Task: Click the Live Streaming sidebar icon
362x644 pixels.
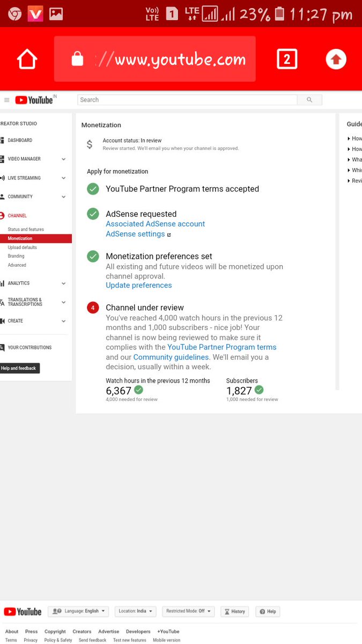Action: 2,178
